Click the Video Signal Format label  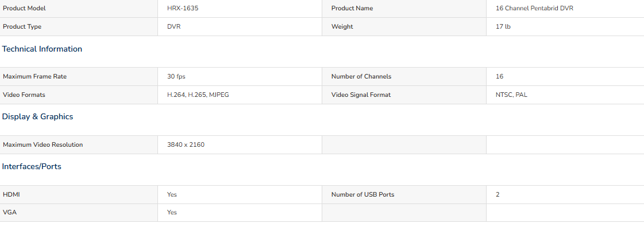coord(361,95)
